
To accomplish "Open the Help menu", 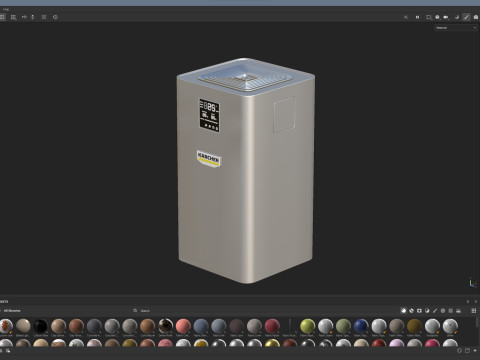I will 6,9.
